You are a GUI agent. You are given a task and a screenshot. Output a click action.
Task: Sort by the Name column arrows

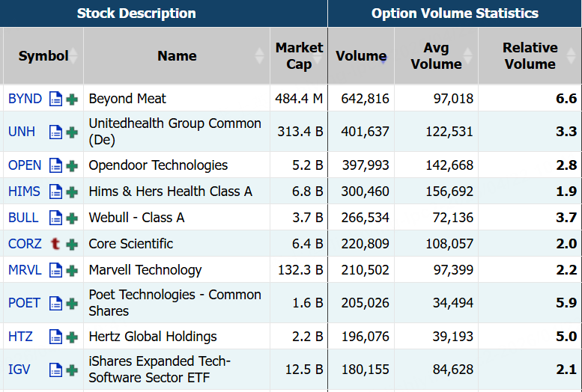coord(260,56)
